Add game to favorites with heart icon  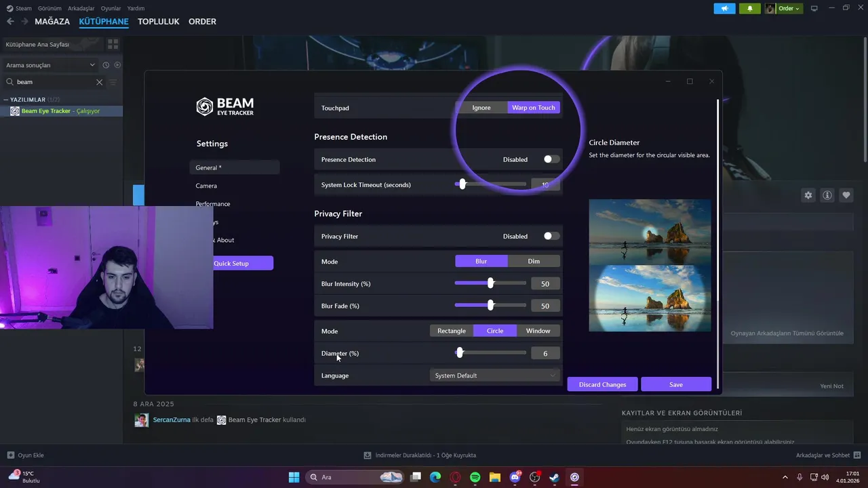click(x=846, y=195)
